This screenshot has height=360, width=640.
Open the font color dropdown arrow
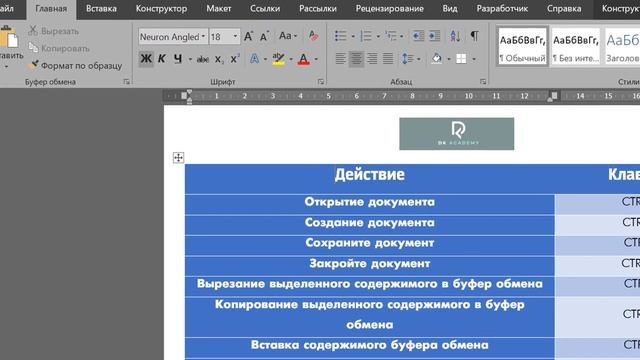coord(316,59)
